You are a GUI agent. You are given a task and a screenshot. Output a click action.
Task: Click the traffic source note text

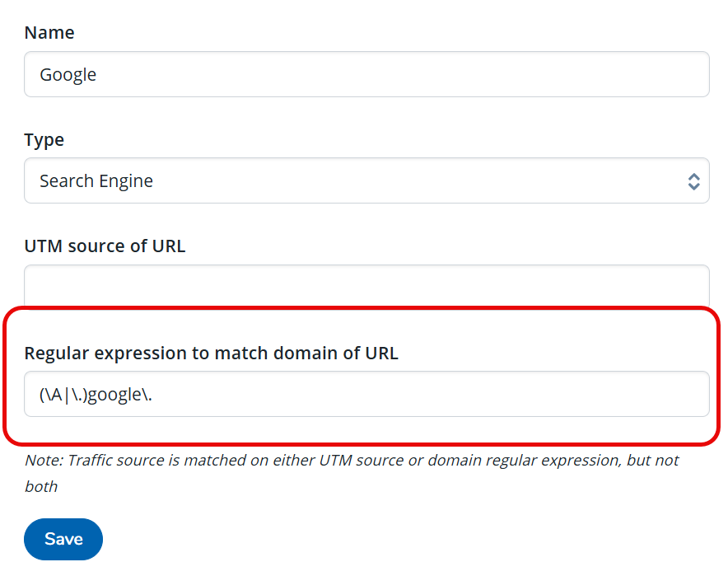click(352, 461)
